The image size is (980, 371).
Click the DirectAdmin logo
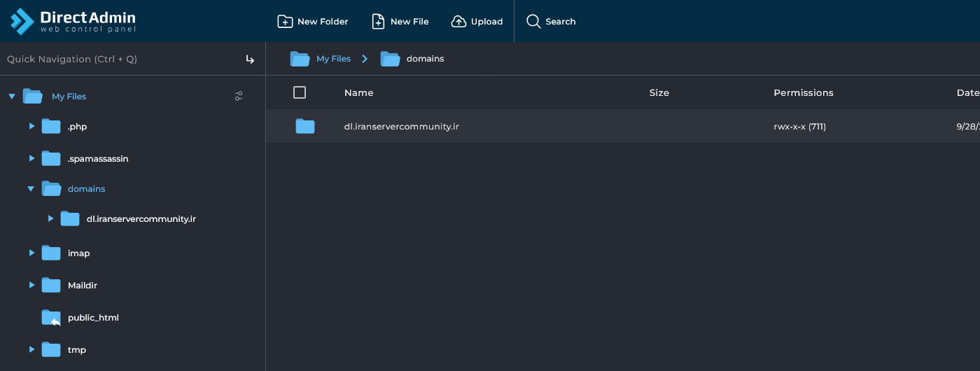coord(73,21)
